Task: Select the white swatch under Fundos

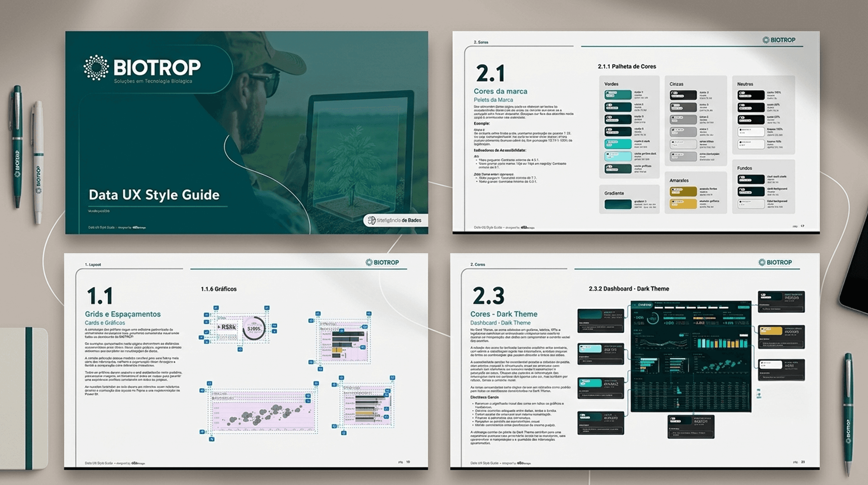Action: click(751, 204)
